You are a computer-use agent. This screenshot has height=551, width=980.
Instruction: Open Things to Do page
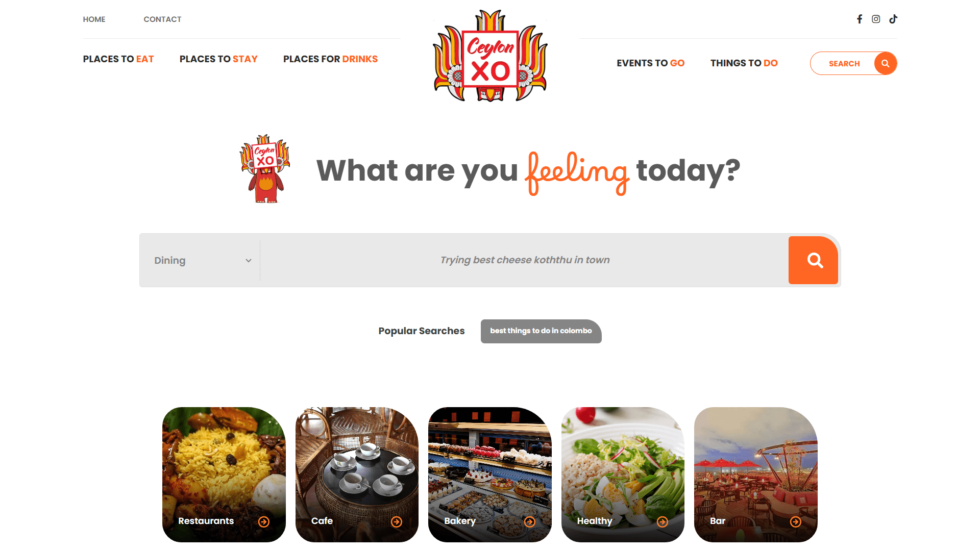744,63
